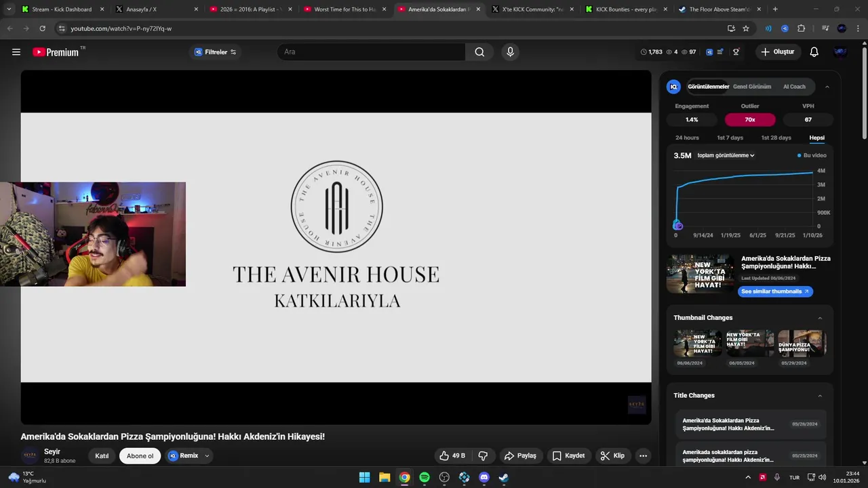Go to YouTube Premium home logo
The height and width of the screenshot is (488, 868).
[56, 52]
